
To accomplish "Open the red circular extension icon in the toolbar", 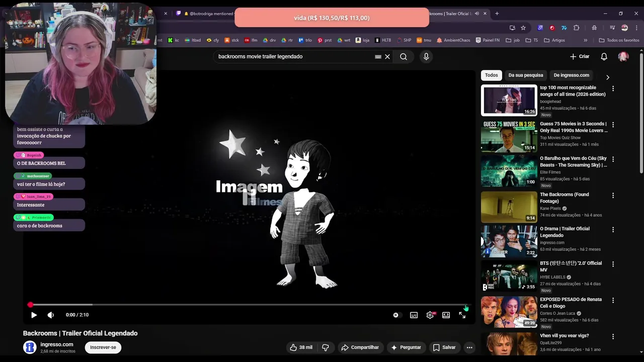I will click(x=552, y=28).
